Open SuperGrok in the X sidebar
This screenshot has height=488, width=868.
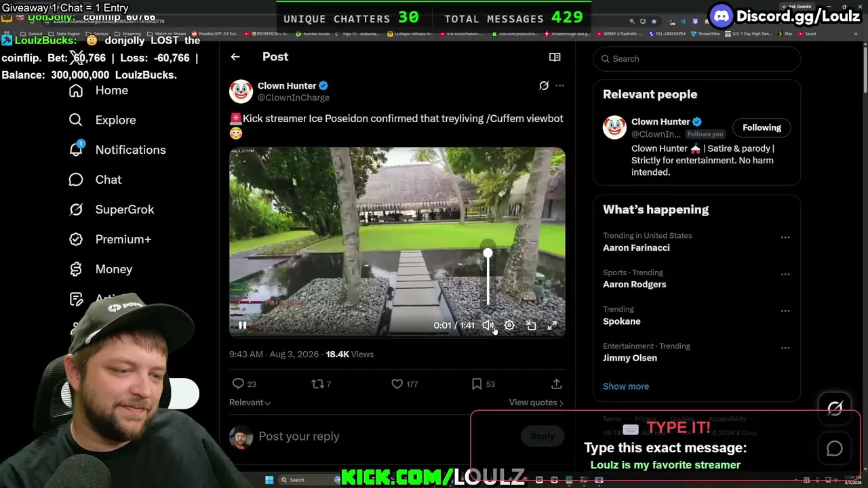pos(112,209)
